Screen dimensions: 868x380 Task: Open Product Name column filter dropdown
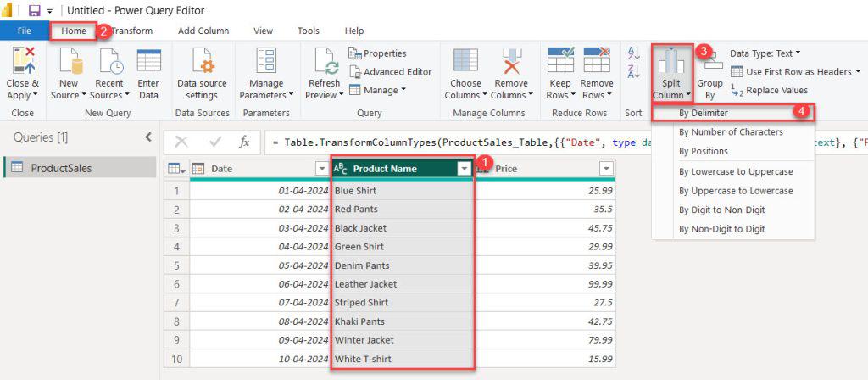coord(464,169)
